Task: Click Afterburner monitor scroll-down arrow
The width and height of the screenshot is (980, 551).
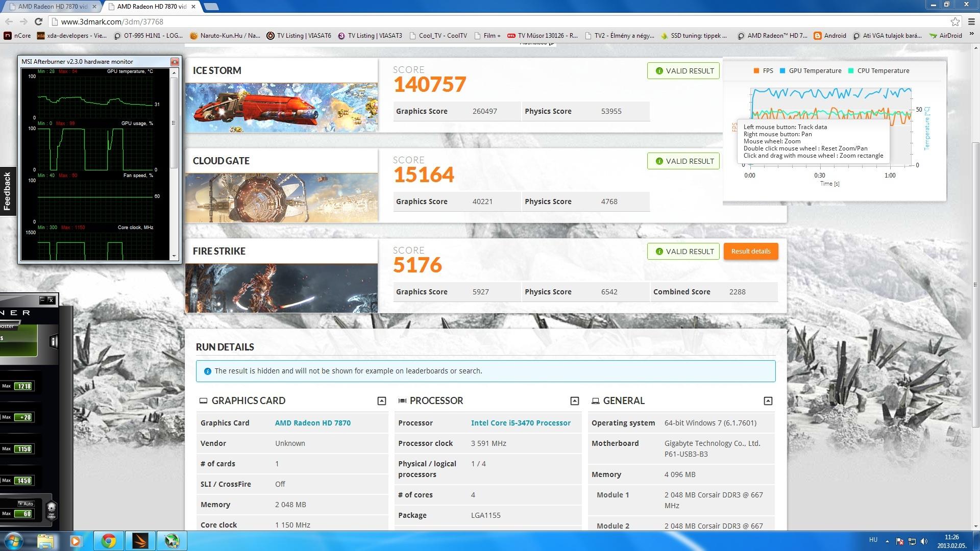Action: coord(174,256)
